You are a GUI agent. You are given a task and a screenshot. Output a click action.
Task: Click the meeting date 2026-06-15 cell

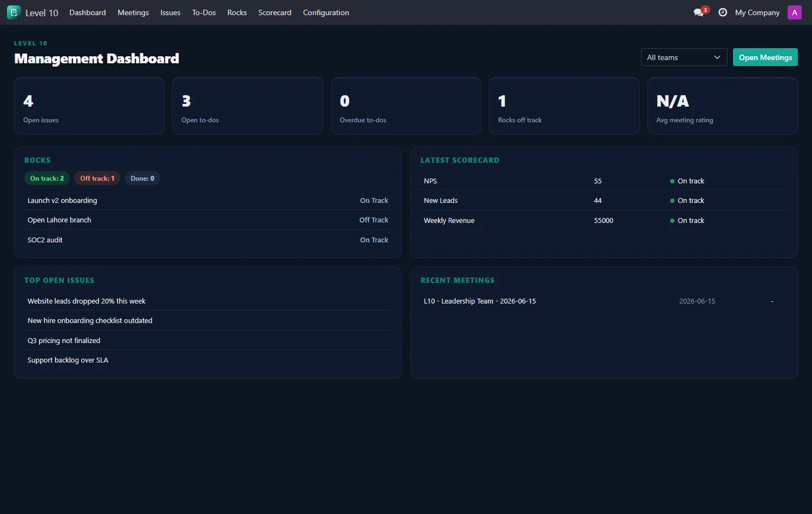point(697,301)
